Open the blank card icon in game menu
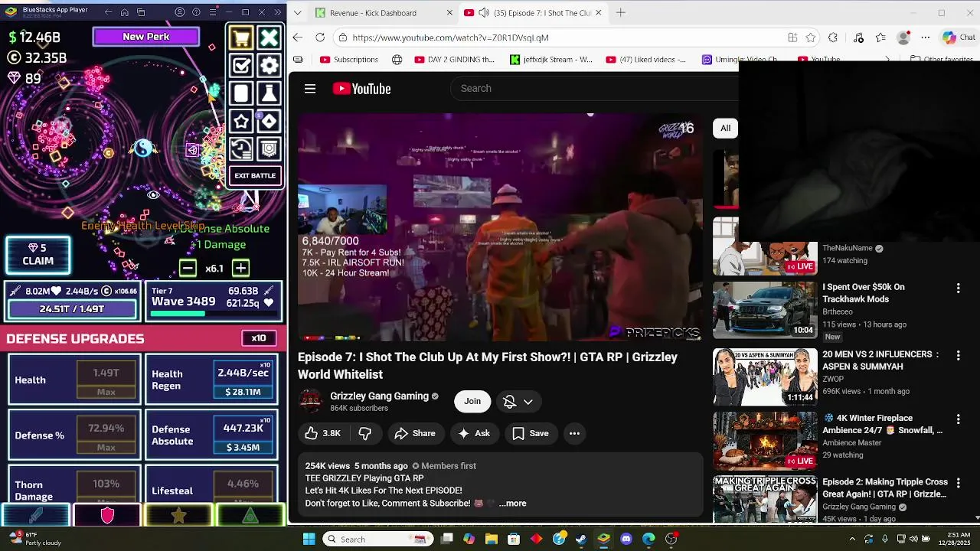The height and width of the screenshot is (551, 980). pos(241,93)
